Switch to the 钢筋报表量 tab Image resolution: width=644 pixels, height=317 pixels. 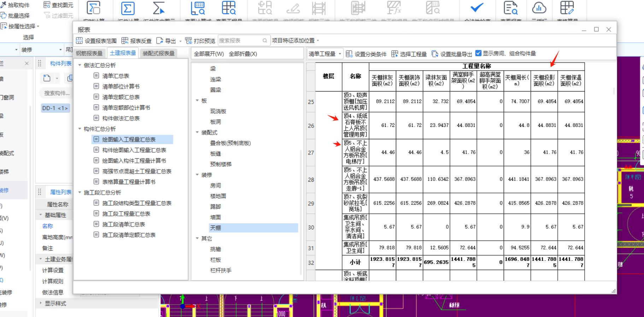pos(89,53)
